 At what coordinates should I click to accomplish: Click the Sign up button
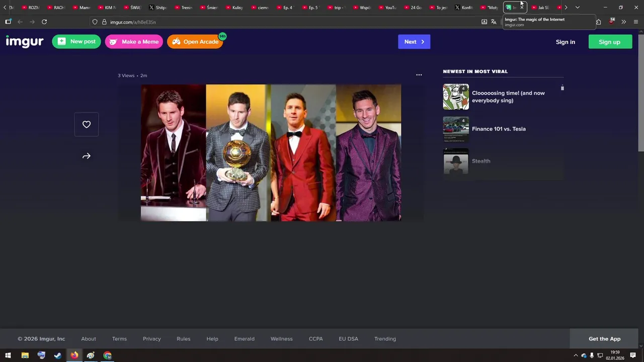tap(610, 42)
